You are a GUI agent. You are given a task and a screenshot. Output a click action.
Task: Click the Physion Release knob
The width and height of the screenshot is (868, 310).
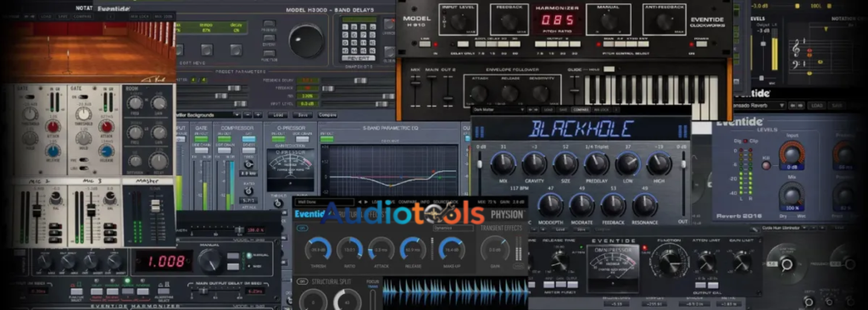[x=413, y=250]
